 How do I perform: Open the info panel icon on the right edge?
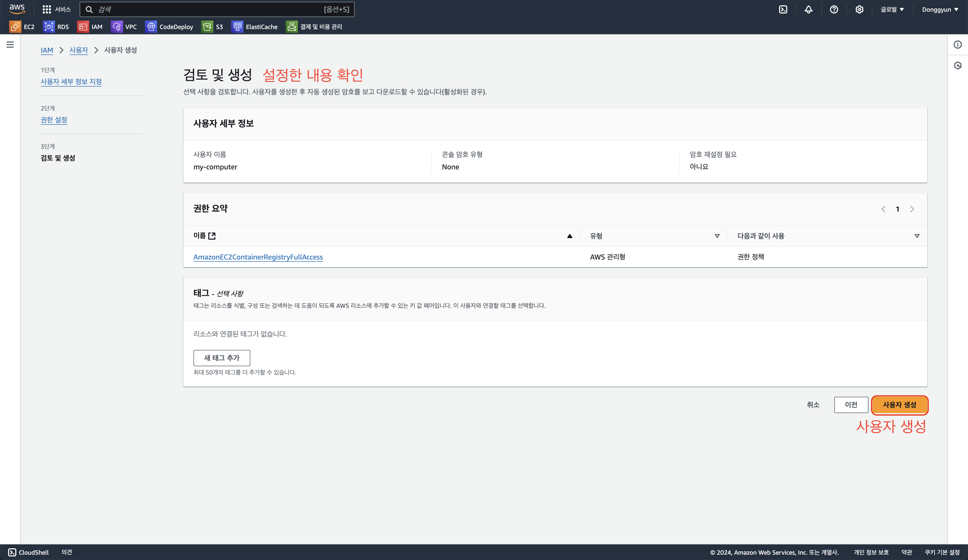point(958,45)
